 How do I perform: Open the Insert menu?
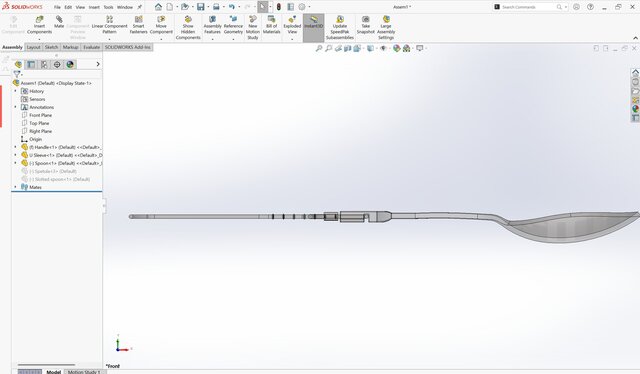click(x=94, y=7)
